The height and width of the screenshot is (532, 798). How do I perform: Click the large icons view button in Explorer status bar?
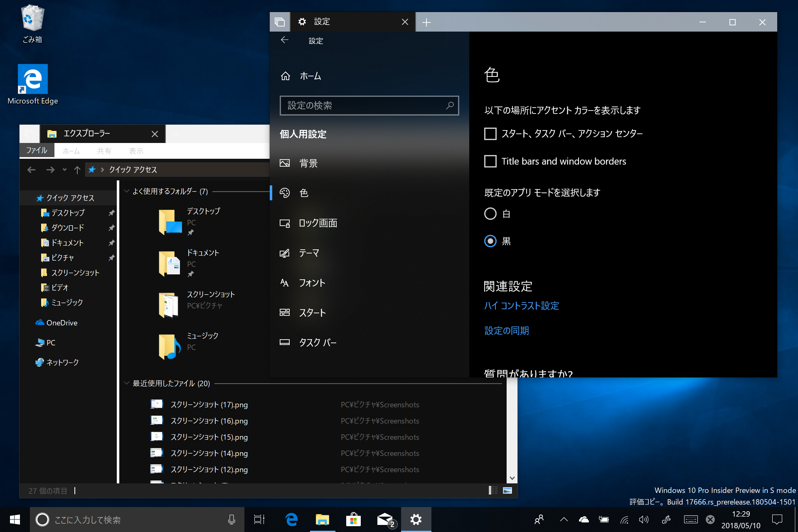[507, 490]
